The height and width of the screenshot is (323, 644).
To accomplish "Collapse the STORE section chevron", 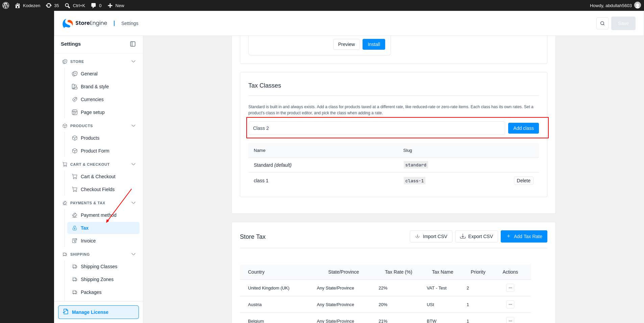I will coord(133,62).
